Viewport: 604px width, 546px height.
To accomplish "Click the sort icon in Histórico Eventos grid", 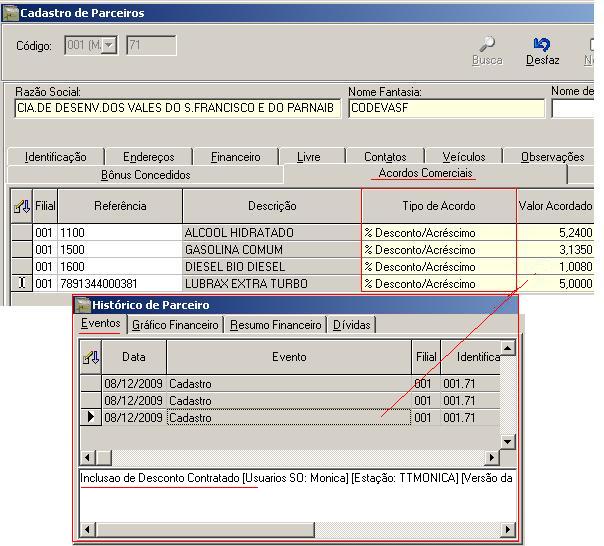I will pyautogui.click(x=91, y=357).
